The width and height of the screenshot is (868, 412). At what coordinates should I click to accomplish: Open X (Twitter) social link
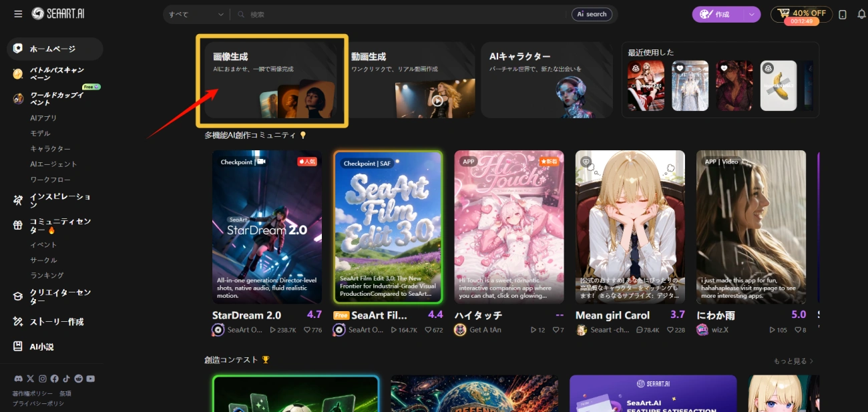[30, 379]
